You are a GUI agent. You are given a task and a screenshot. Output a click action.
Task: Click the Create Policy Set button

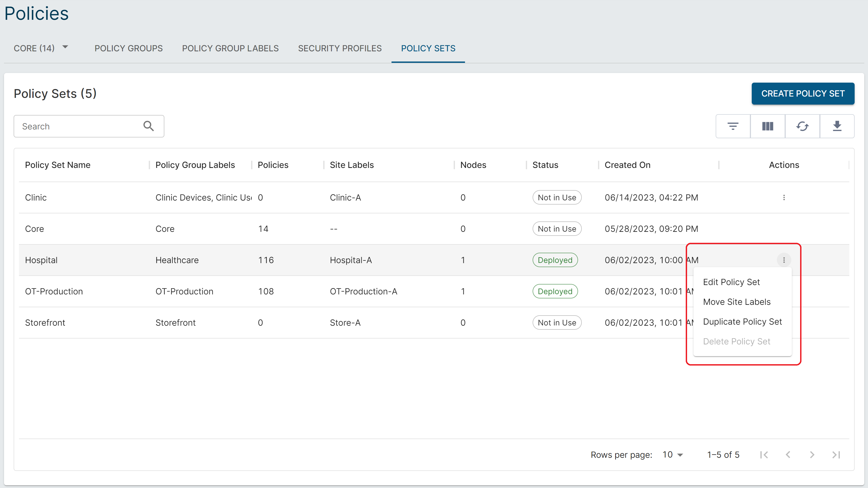[803, 93]
